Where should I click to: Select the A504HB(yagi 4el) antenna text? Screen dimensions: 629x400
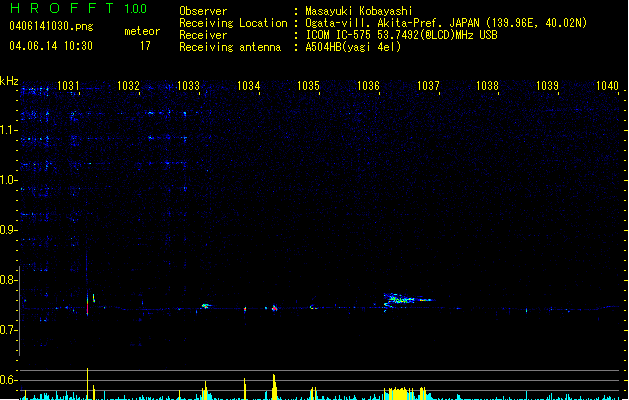point(353,47)
